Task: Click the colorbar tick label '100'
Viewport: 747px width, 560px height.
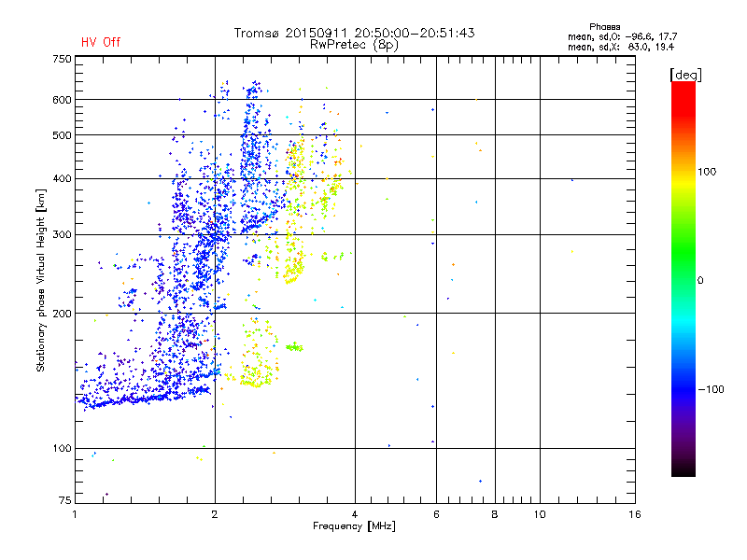Action: 707,172
